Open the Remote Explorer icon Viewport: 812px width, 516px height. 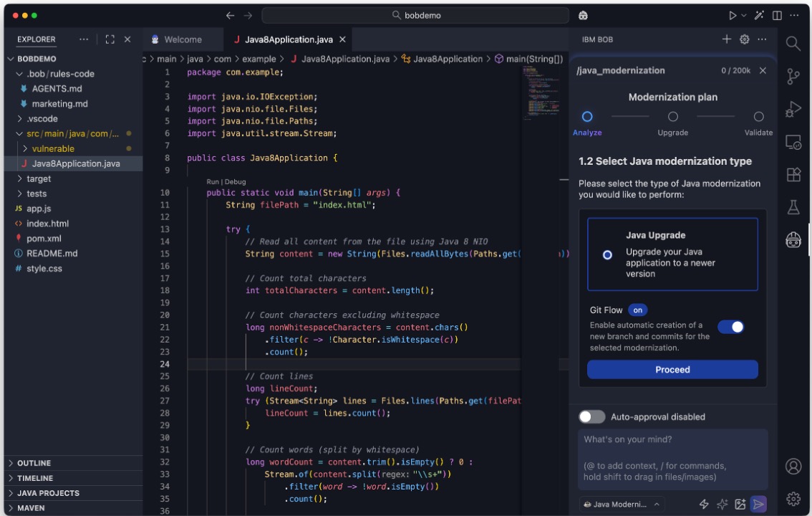point(793,141)
